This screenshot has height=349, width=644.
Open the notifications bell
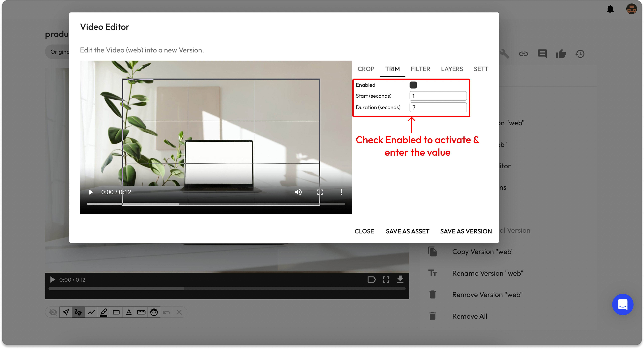coord(610,9)
